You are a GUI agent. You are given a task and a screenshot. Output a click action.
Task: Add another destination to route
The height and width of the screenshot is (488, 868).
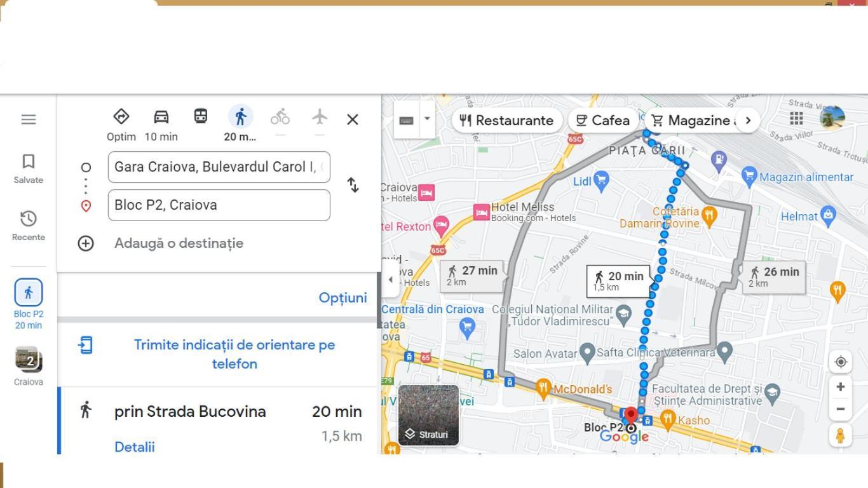pyautogui.click(x=178, y=243)
